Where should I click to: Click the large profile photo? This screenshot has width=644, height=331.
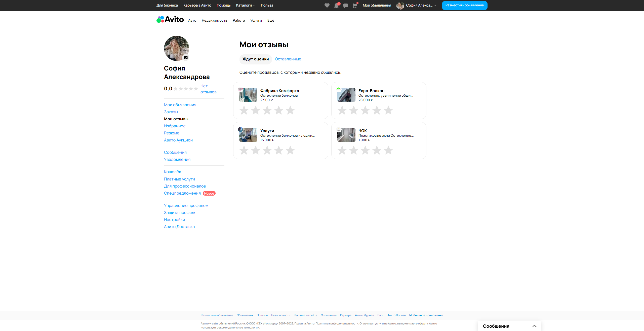[x=177, y=48]
